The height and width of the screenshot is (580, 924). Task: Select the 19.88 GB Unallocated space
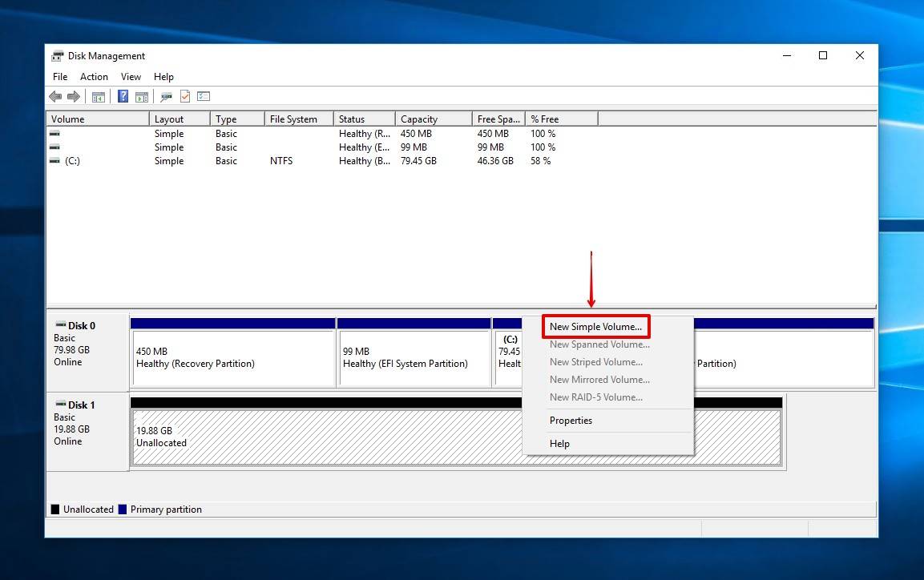(321, 437)
